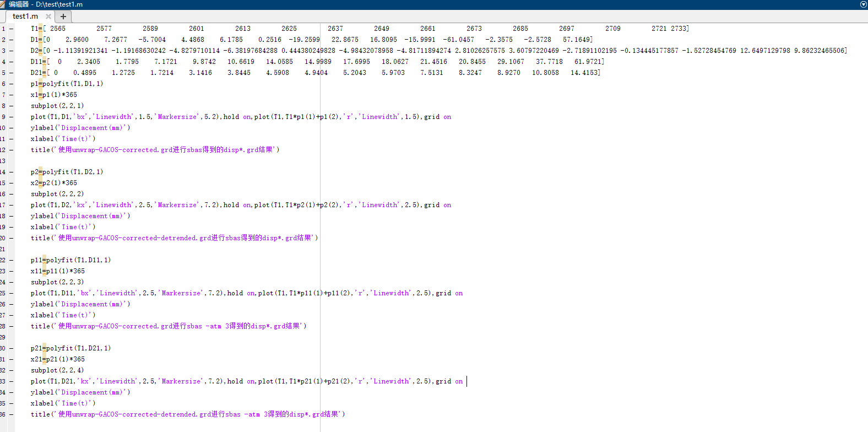
Task: Toggle breakpoint on the x11=p11(1)*365 line
Action: pos(11,271)
